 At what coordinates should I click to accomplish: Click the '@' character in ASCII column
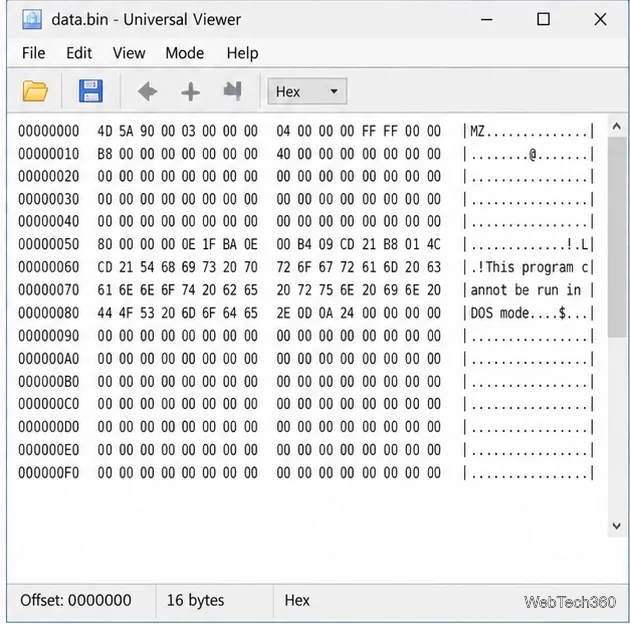[533, 154]
